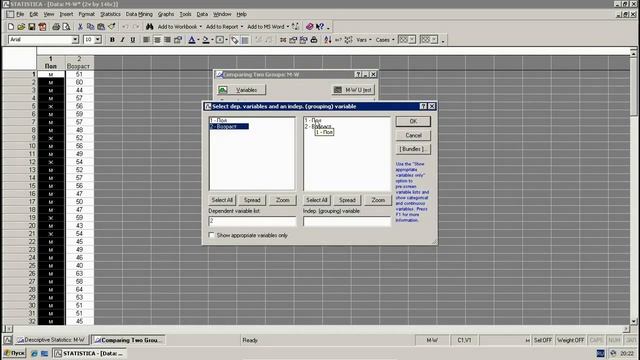This screenshot has height=360, width=640.
Task: Click Zoom under the dependent variable list
Action: [x=282, y=200]
